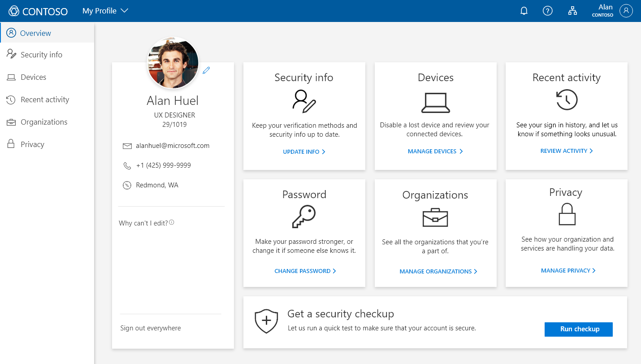641x364 pixels.
Task: Click the REVIEW ACTIVITY link
Action: [x=567, y=151]
